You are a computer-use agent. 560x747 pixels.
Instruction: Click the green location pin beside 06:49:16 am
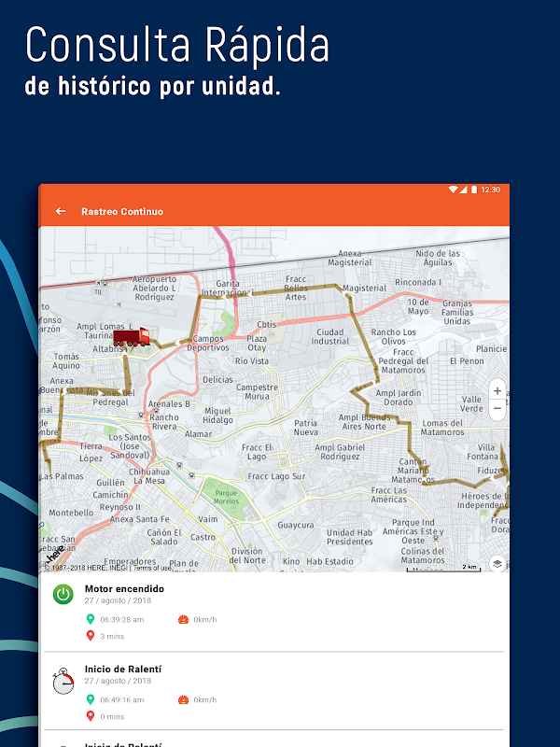90,699
